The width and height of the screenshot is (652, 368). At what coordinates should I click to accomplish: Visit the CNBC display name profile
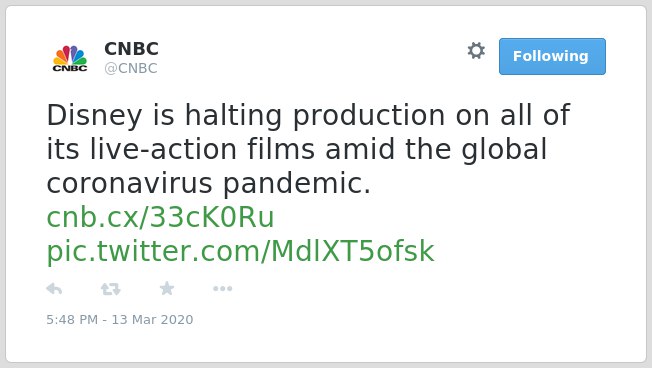(x=131, y=49)
